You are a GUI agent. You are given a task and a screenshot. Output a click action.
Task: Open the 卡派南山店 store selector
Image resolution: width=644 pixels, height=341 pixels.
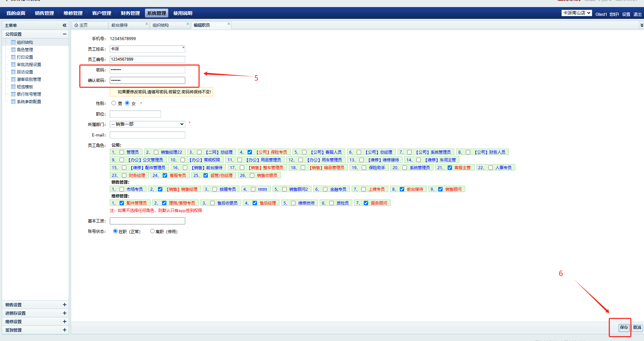576,13
